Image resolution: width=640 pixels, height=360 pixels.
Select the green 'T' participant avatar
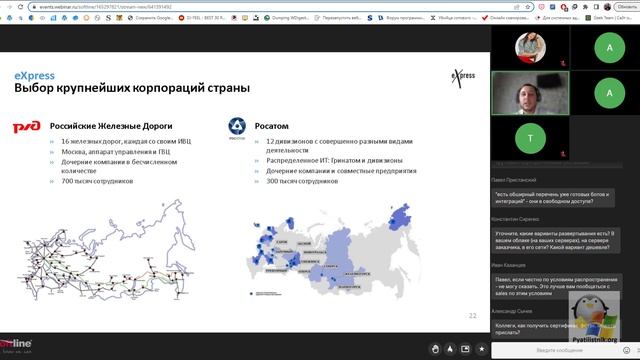[530, 138]
